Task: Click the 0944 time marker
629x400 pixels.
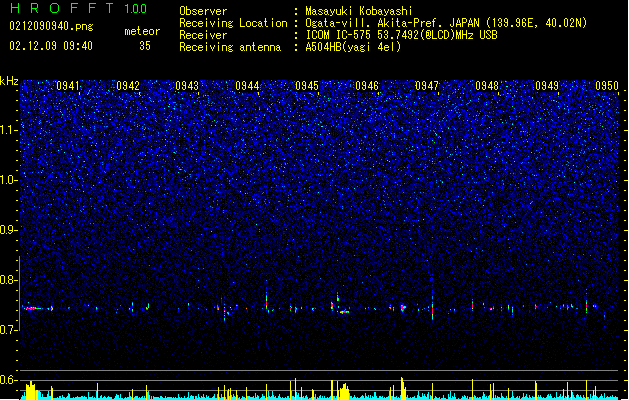Action: (x=247, y=86)
